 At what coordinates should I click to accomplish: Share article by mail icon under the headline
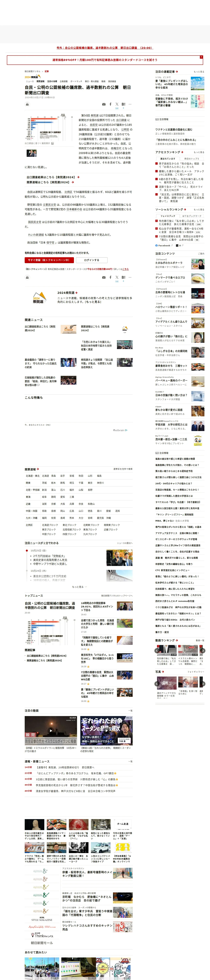coord(104,104)
